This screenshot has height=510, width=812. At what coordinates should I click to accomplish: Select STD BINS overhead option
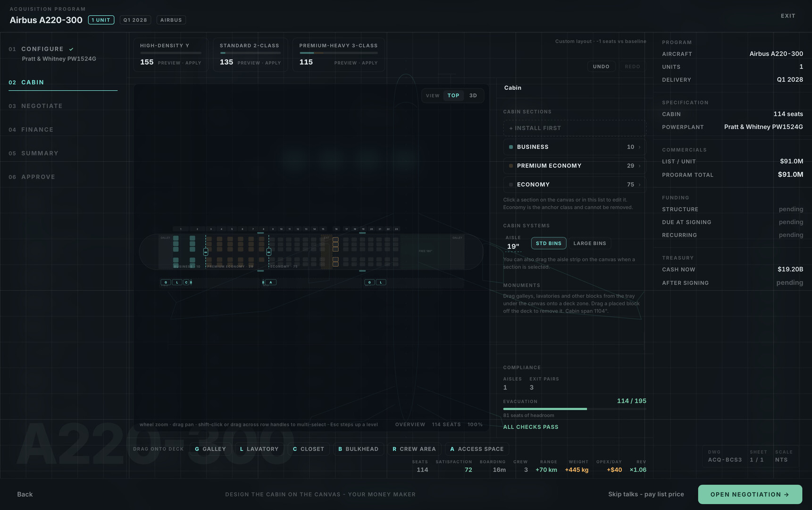click(549, 243)
